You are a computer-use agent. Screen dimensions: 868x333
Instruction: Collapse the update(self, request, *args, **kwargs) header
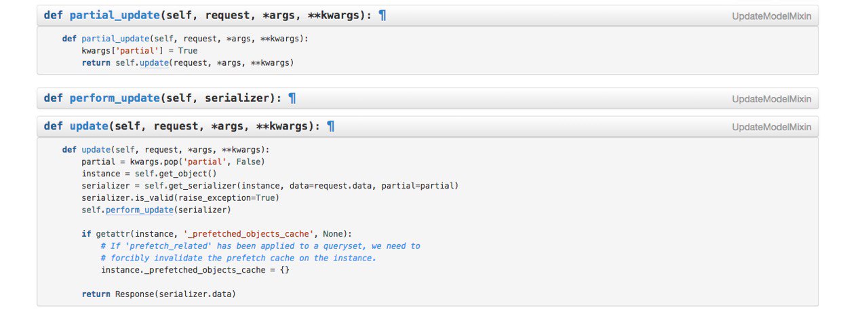point(427,126)
